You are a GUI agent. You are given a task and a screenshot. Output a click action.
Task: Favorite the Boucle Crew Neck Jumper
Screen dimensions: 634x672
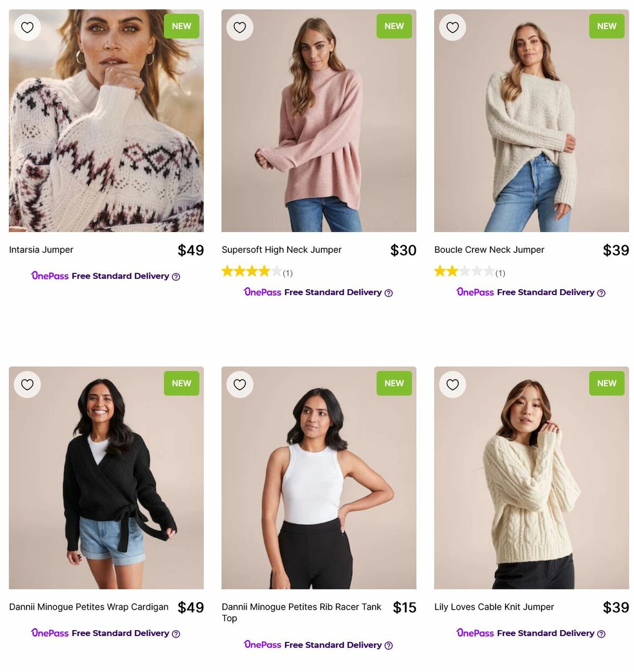point(452,27)
